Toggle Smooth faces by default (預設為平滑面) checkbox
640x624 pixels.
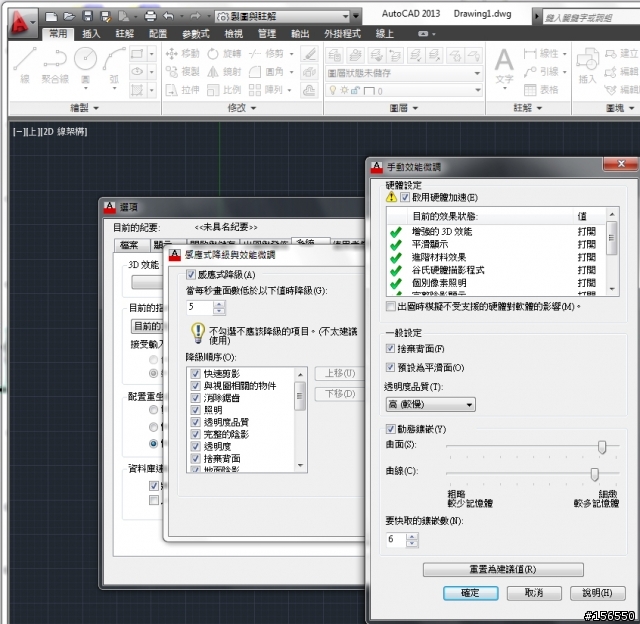(x=390, y=368)
